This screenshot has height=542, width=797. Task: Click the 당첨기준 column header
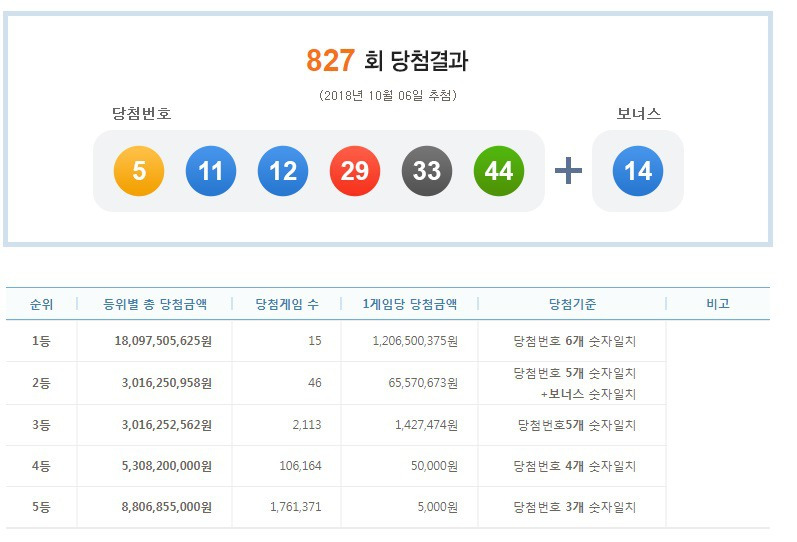pos(572,304)
